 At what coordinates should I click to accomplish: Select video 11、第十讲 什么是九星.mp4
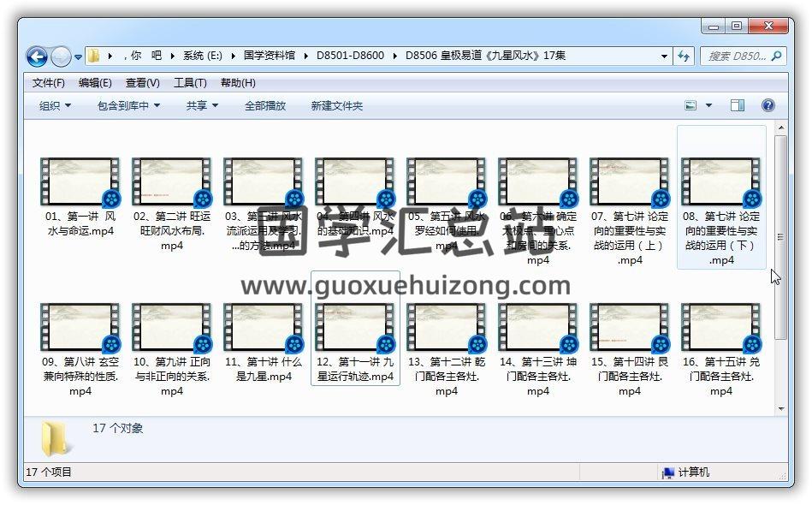point(264,343)
